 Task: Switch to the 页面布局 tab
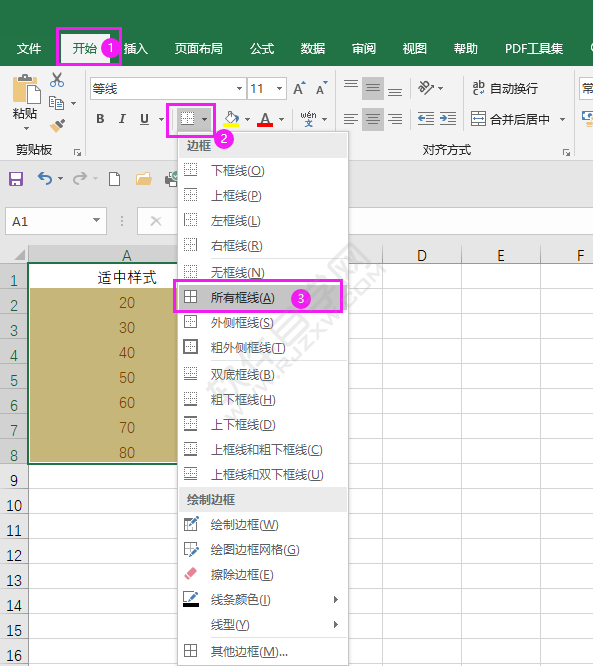(x=198, y=48)
